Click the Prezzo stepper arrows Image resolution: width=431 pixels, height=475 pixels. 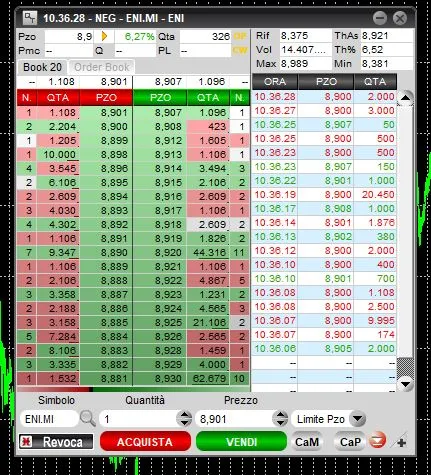pyautogui.click(x=280, y=419)
